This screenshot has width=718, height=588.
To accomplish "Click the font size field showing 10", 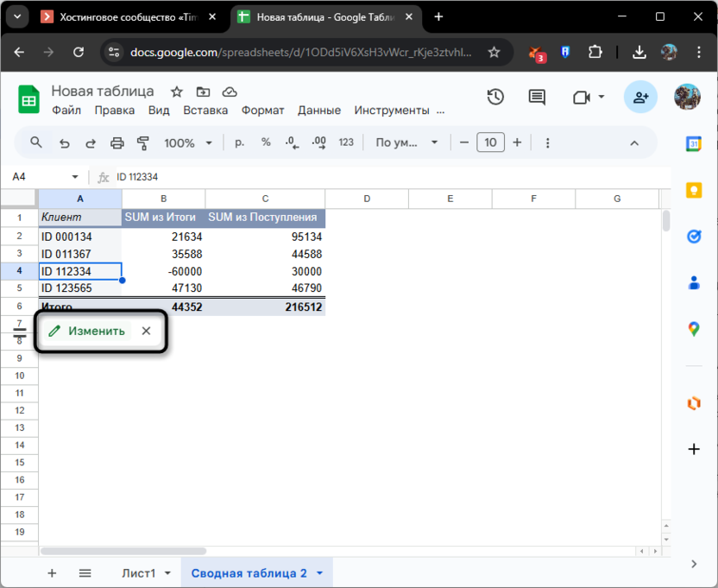I will [x=490, y=142].
